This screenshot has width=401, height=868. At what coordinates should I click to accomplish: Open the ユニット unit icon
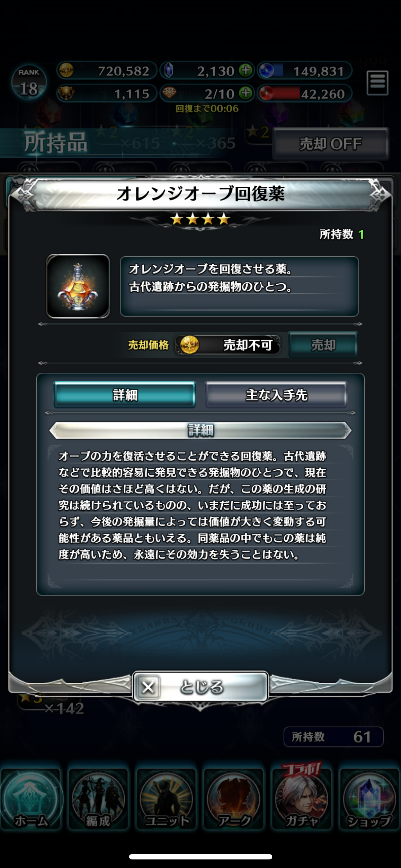pos(166,799)
